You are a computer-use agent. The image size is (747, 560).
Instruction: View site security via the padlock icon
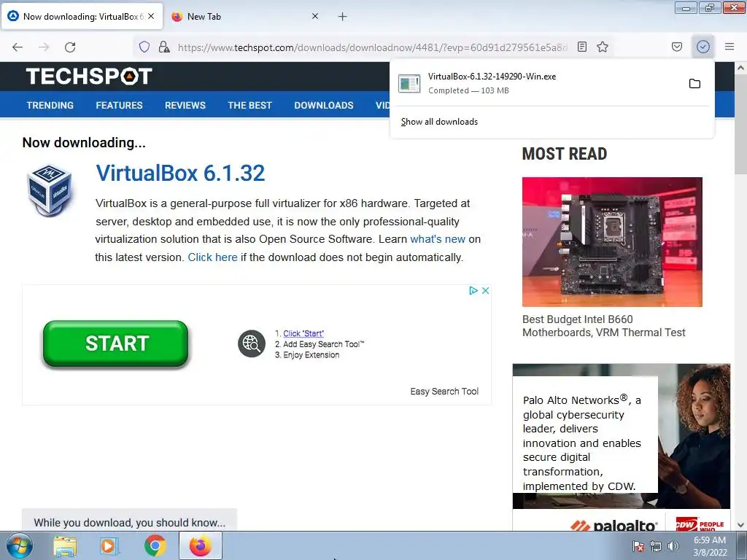pyautogui.click(x=164, y=47)
